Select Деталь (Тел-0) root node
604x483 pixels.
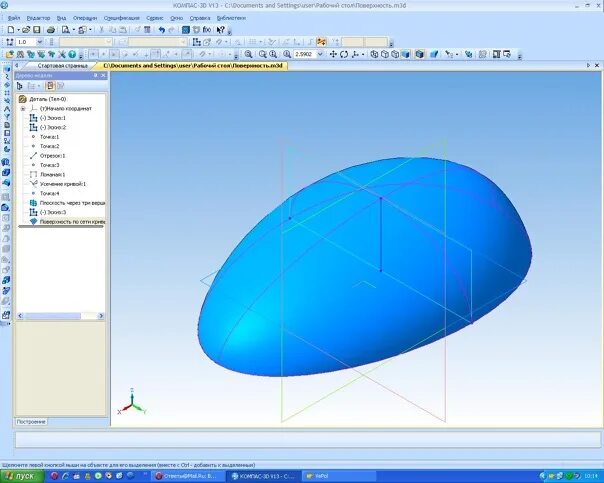pos(47,99)
